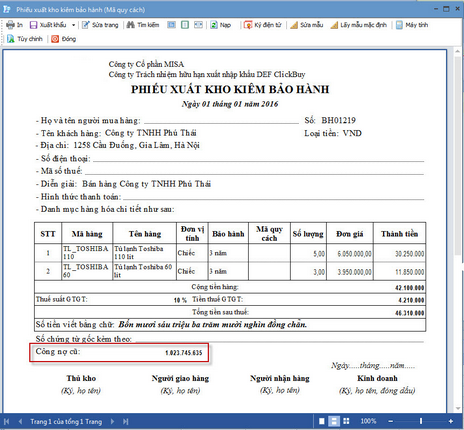Click the Tùy chỉnh customize button
This screenshot has height=430, width=464.
(25, 39)
